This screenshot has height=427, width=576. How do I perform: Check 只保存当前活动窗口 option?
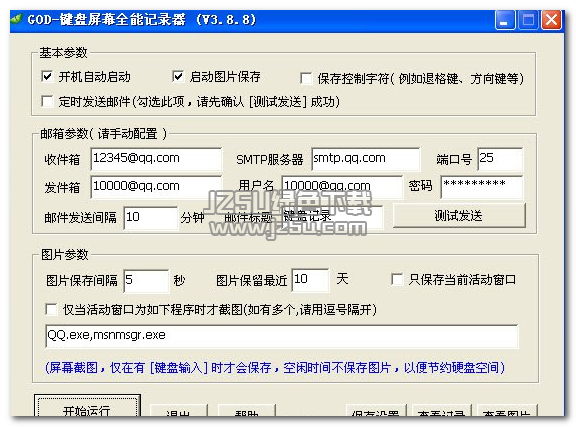point(397,279)
